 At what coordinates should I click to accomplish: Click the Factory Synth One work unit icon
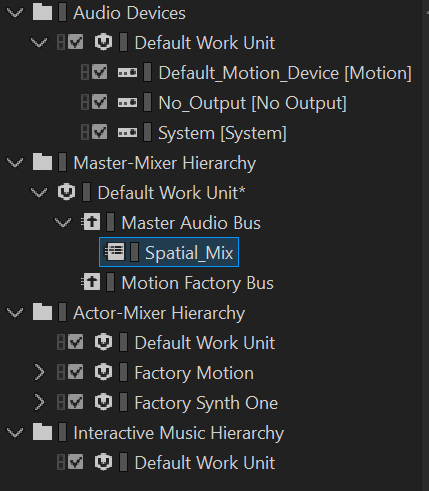tap(103, 402)
